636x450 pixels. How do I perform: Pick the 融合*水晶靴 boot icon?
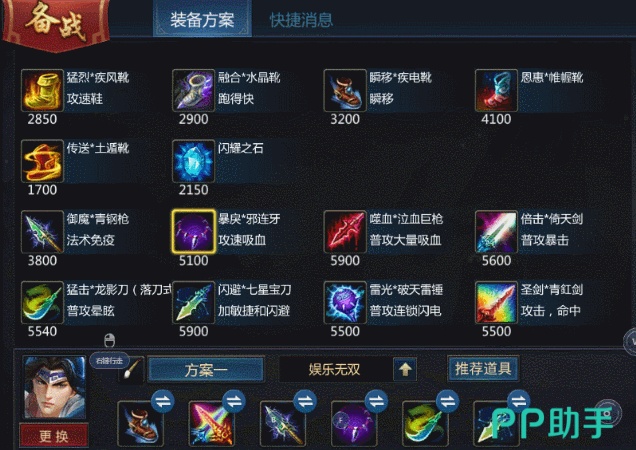(x=193, y=90)
